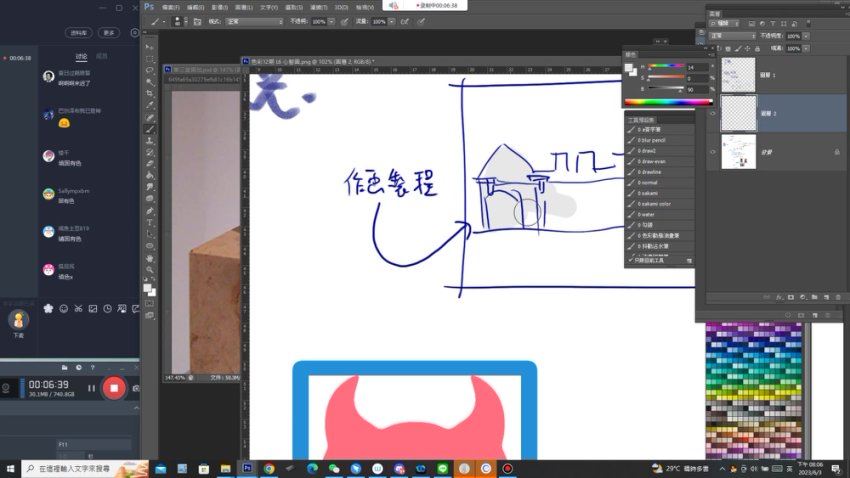Stop the recording with the red button
850x478 pixels.
[x=114, y=388]
